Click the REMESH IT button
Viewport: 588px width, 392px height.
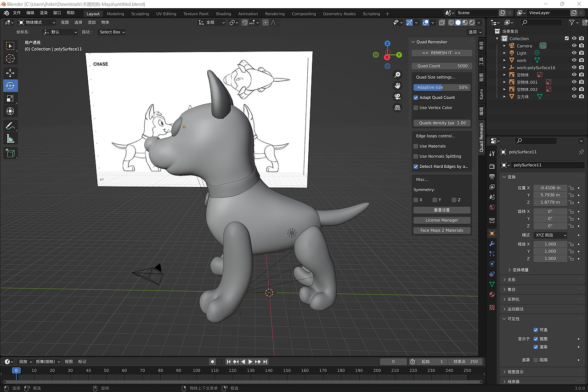click(x=442, y=53)
